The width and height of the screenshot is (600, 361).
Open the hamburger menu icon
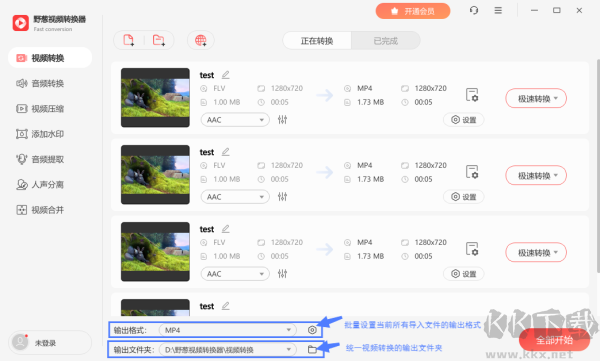click(x=498, y=10)
